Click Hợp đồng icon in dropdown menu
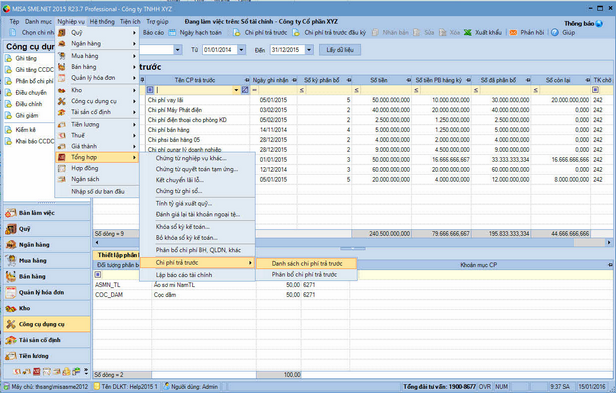Viewport: 616px width, 393px height. 62,168
